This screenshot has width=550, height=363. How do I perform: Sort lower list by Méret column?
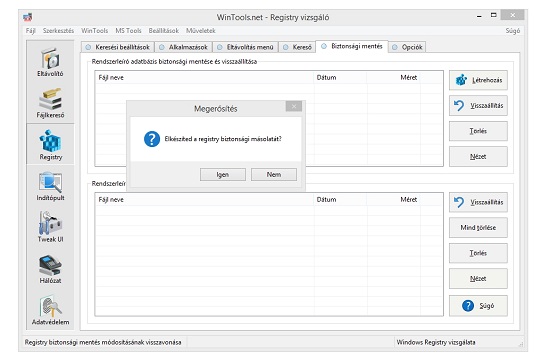tap(393, 200)
